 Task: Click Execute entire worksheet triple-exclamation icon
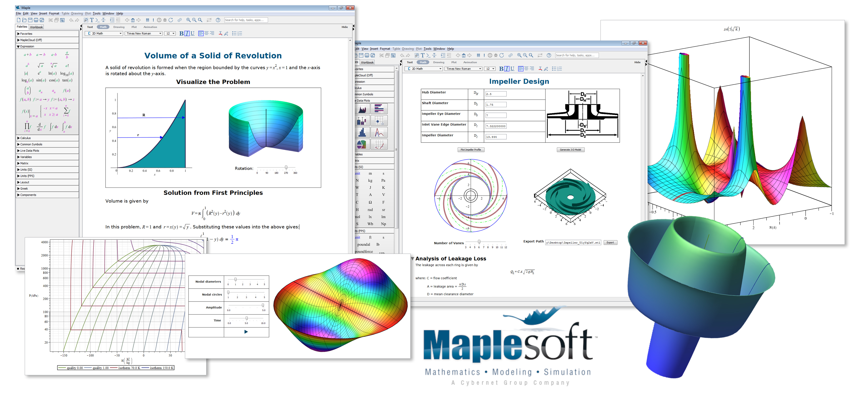pos(147,20)
